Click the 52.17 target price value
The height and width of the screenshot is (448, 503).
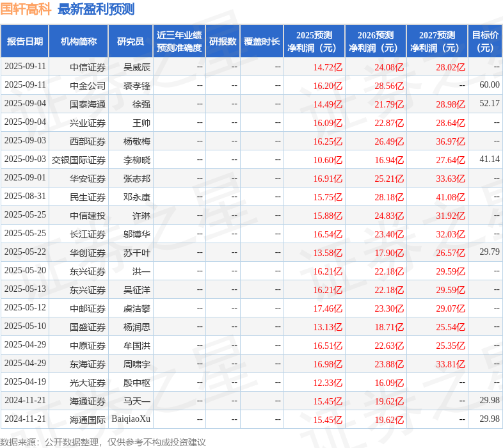[x=490, y=103]
